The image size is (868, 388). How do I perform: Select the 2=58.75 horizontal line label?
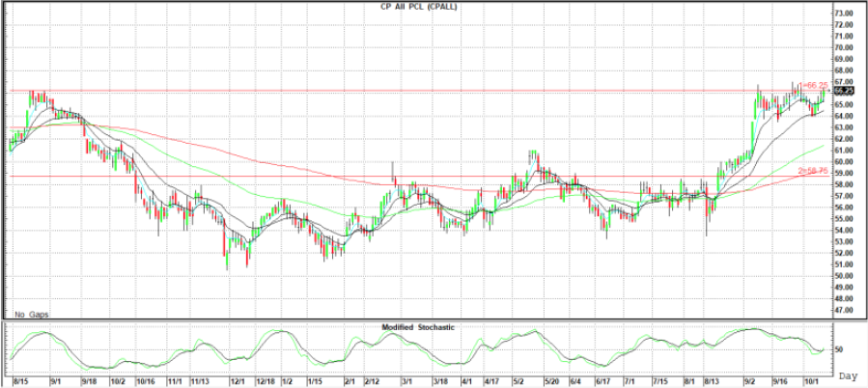(813, 171)
